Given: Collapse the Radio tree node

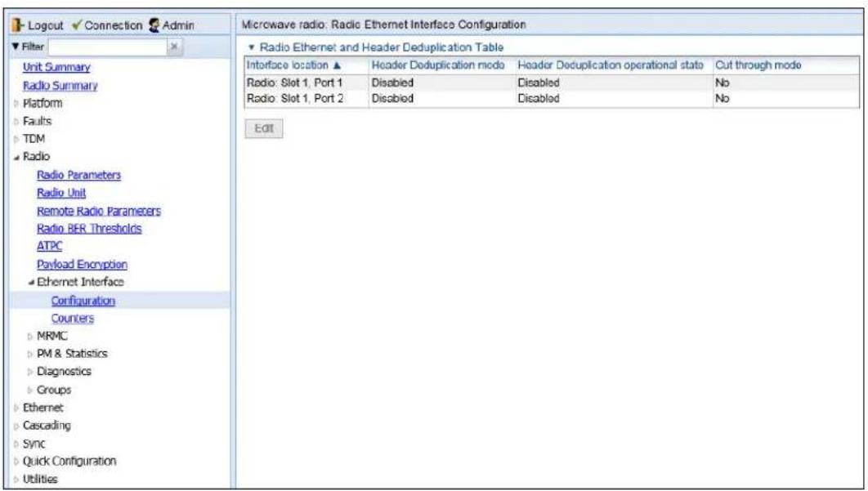Looking at the screenshot, I should pyautogui.click(x=16, y=157).
